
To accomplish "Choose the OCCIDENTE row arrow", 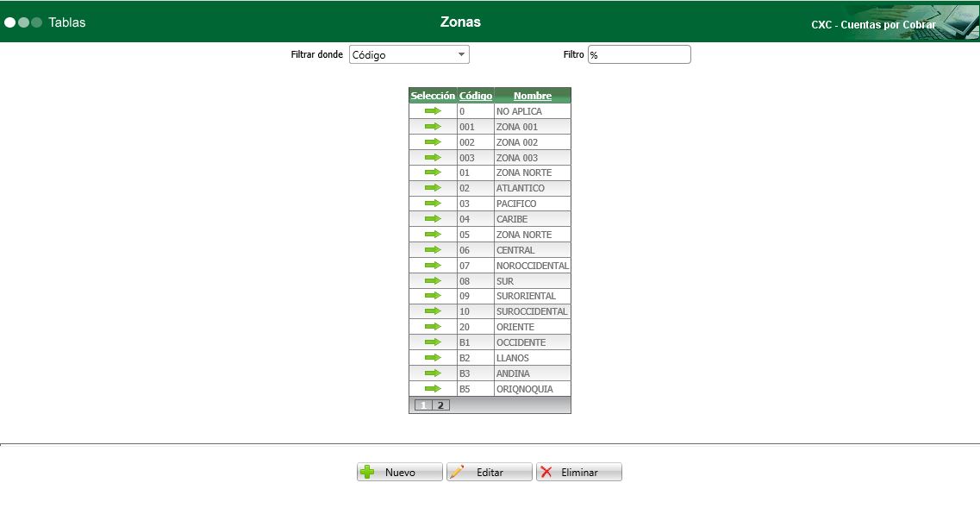I will pyautogui.click(x=433, y=342).
